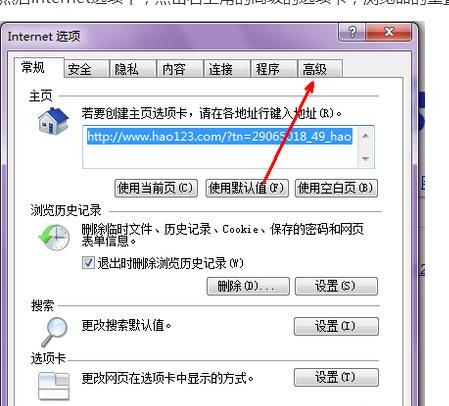This screenshot has width=449, height=406.
Task: Click the down arrow in home page URL box
Action: (x=365, y=158)
